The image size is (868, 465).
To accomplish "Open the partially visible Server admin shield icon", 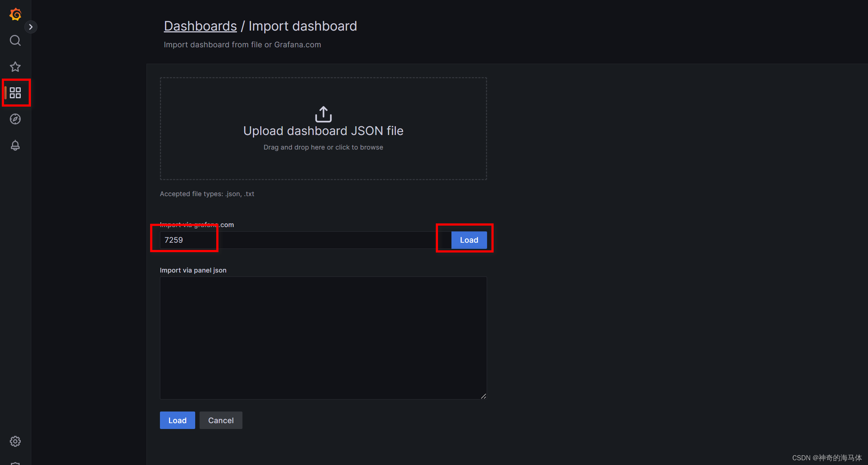I will tap(15, 463).
